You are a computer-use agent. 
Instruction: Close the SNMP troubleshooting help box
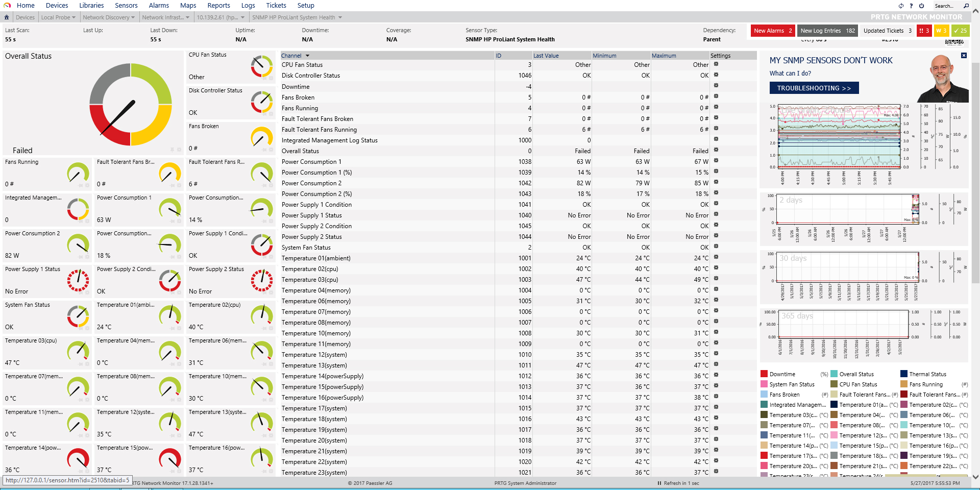pos(964,55)
